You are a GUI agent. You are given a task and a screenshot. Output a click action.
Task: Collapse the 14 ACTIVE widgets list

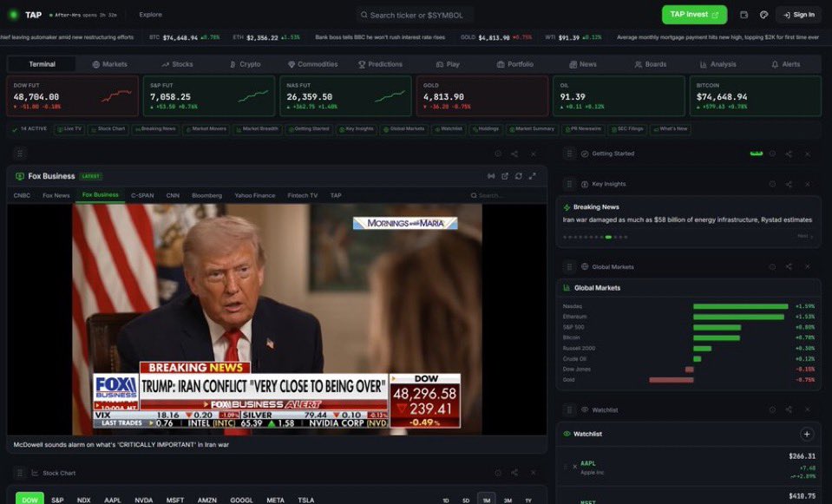point(29,129)
